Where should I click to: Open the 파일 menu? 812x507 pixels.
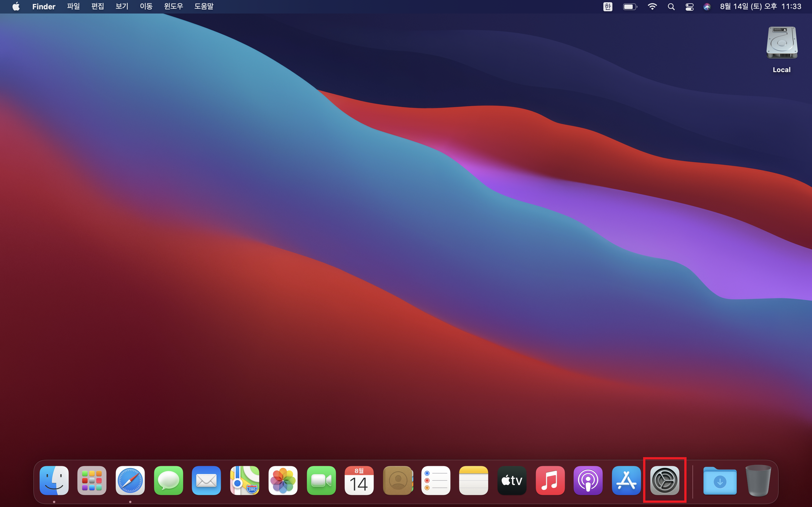tap(73, 7)
